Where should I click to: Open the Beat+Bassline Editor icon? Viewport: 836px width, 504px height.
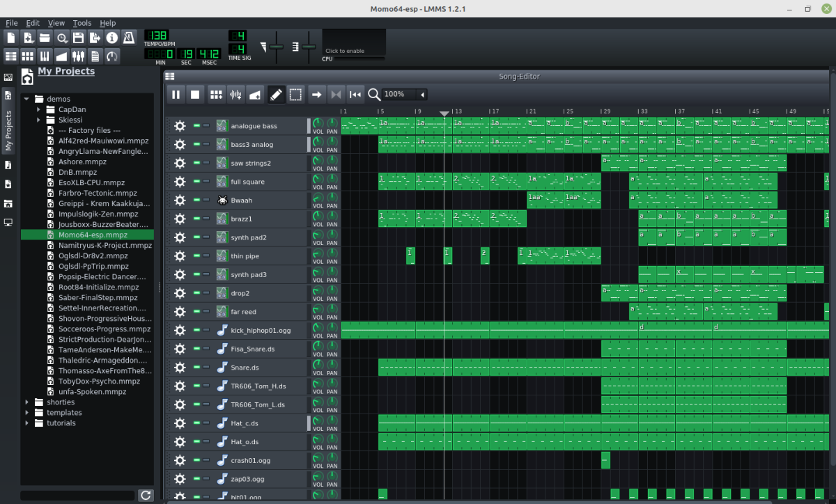pyautogui.click(x=29, y=56)
